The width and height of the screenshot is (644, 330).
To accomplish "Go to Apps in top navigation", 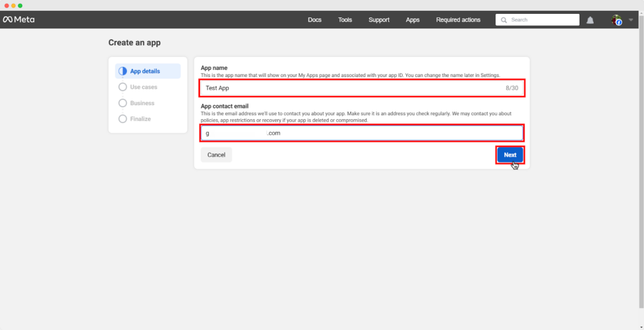I will pos(413,20).
